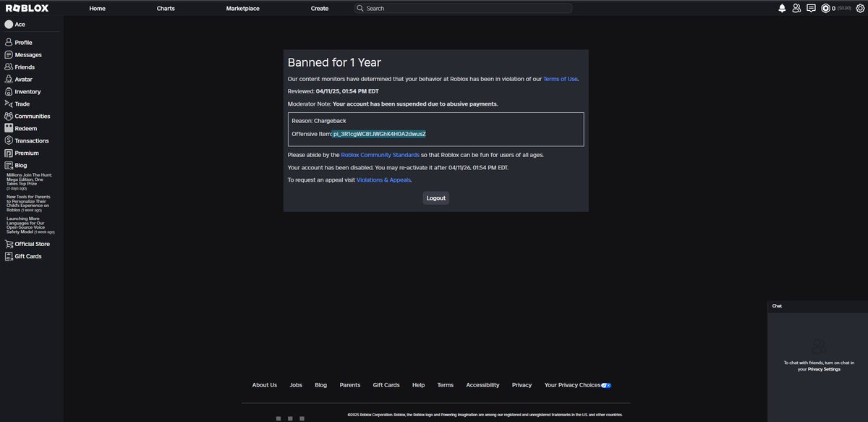Open Parents footer link
Image resolution: width=868 pixels, height=422 pixels.
(350, 385)
